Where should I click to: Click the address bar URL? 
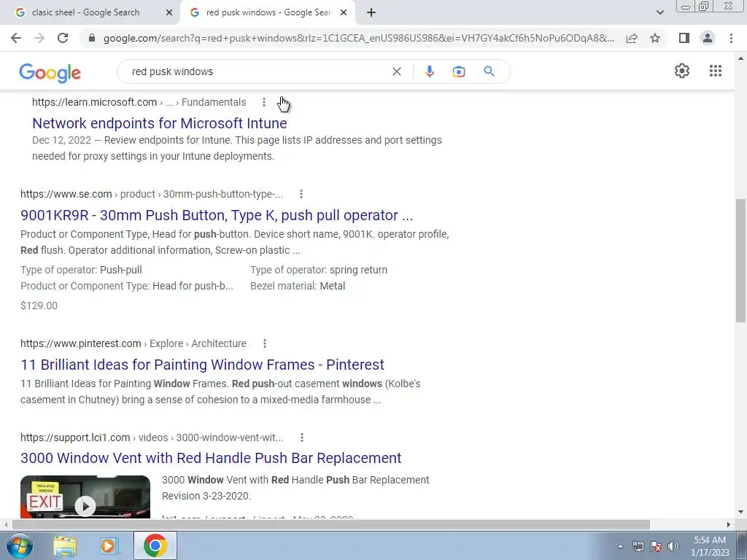click(359, 38)
